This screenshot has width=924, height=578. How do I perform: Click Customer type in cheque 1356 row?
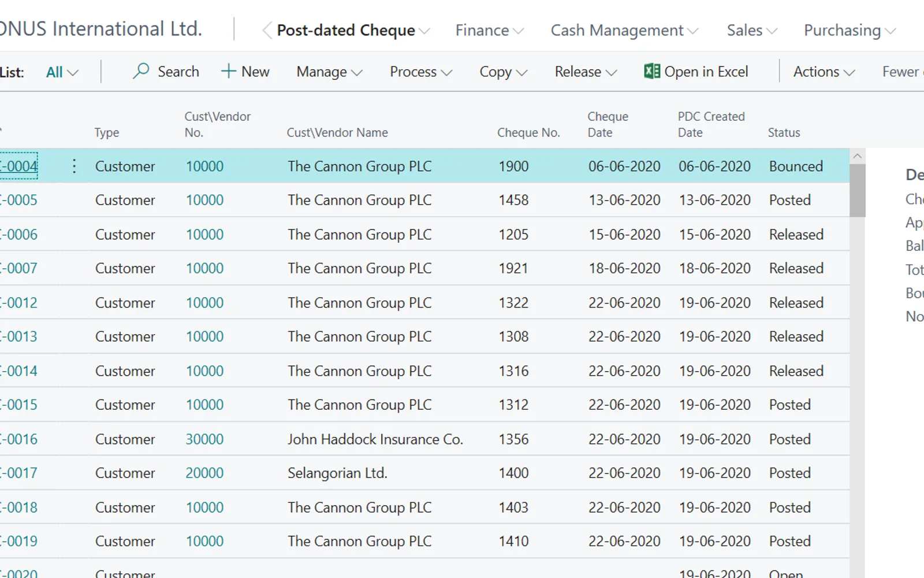125,439
